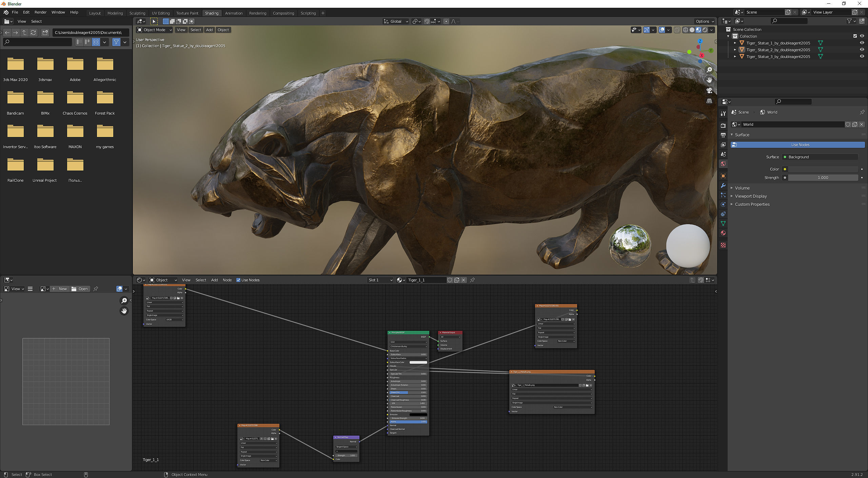Toggle the Use Nodes checkbox in node editor

238,280
